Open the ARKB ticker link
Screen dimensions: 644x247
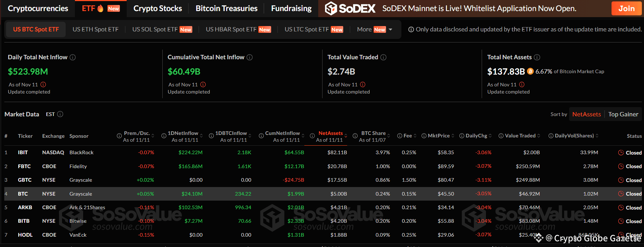pyautogui.click(x=25, y=207)
